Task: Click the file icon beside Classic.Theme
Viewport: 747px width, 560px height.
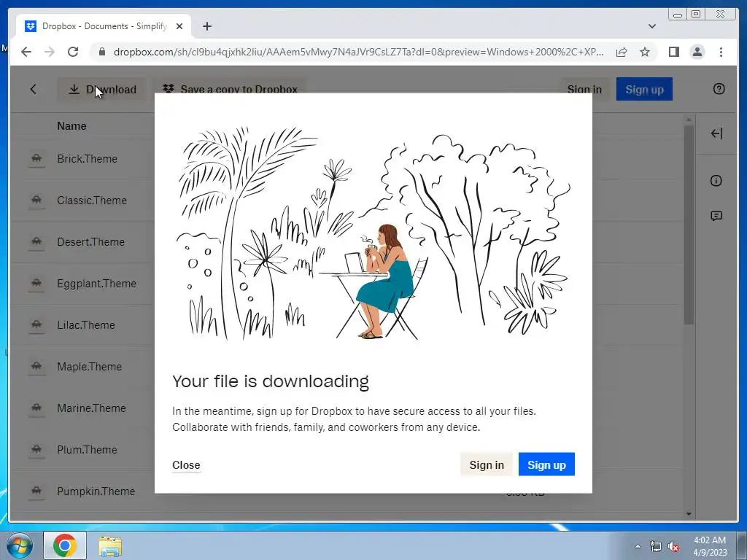Action: point(36,201)
